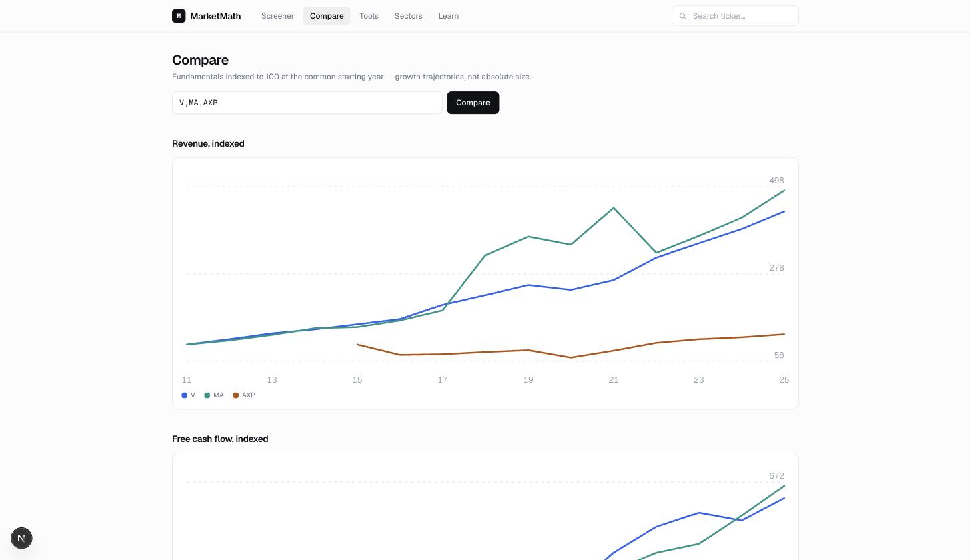Click the Free cash flow, indexed heading

pos(220,439)
